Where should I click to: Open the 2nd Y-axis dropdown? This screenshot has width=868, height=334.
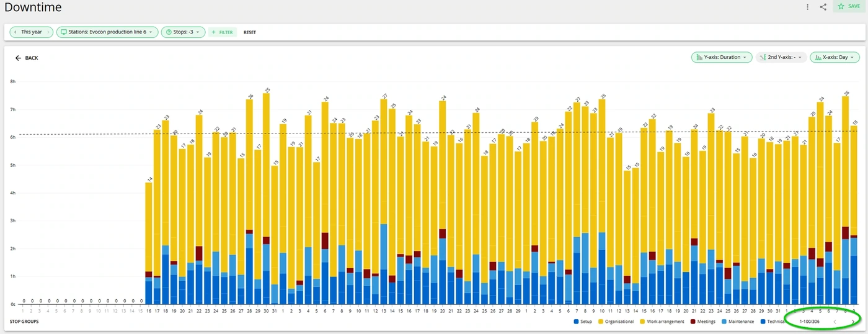tap(781, 57)
